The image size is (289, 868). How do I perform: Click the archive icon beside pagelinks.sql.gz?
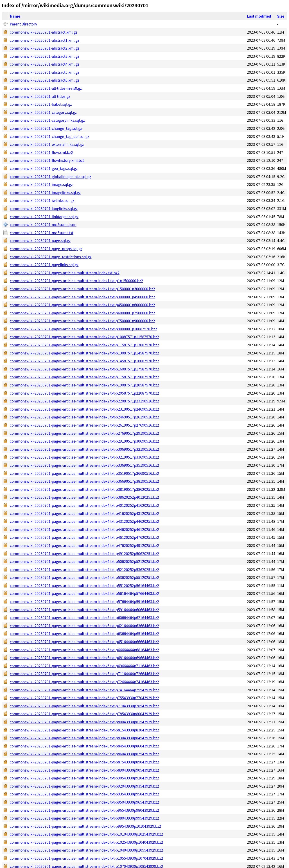(5, 265)
